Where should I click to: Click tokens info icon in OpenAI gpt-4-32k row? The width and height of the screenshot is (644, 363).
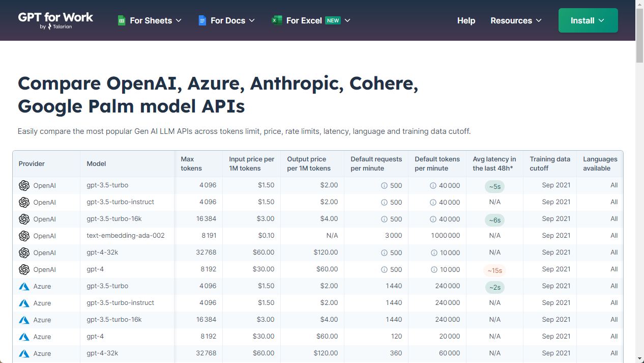434,253
